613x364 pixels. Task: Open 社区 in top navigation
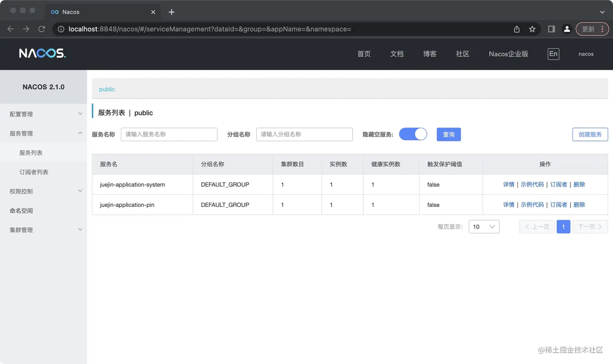pos(463,54)
